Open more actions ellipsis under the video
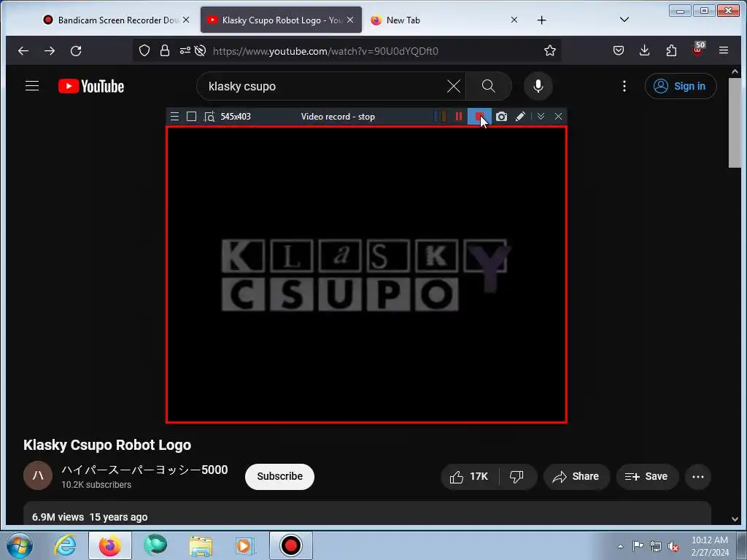 698,477
